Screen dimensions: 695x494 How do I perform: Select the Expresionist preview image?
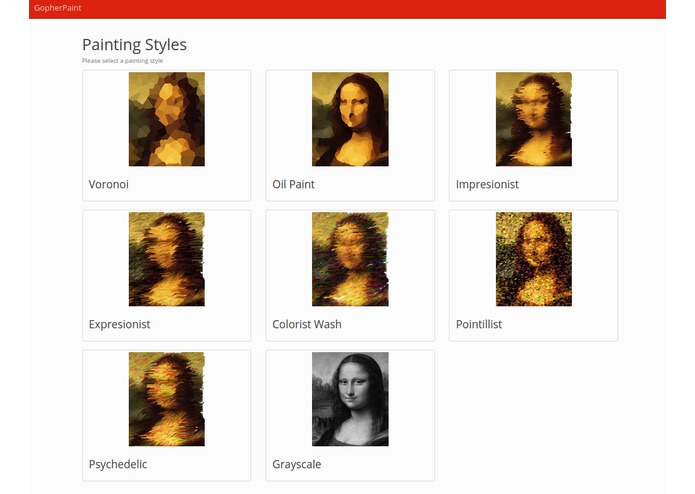click(167, 259)
